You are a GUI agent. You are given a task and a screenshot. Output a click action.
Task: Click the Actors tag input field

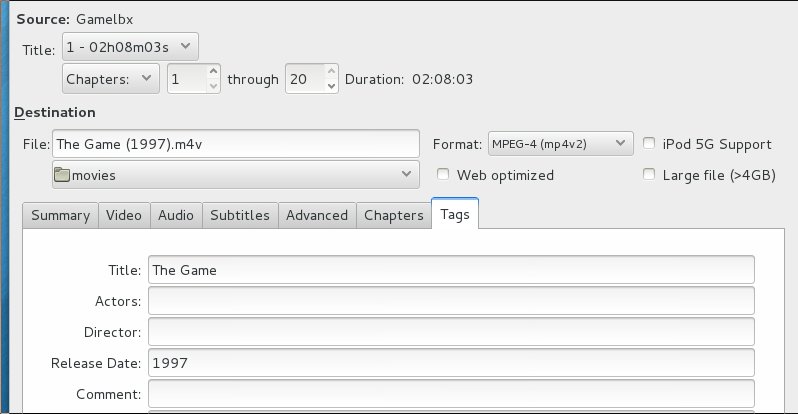451,300
